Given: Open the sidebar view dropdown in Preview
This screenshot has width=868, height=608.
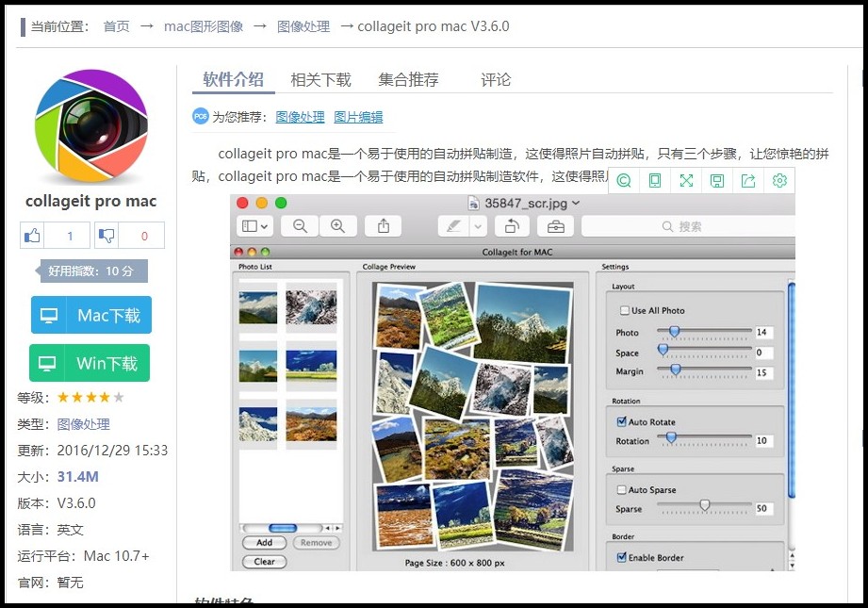Looking at the screenshot, I should pyautogui.click(x=255, y=226).
